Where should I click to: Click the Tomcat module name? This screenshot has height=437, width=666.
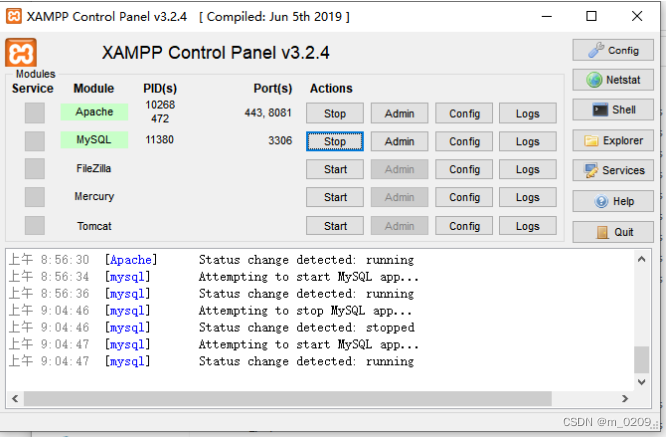pyautogui.click(x=94, y=226)
